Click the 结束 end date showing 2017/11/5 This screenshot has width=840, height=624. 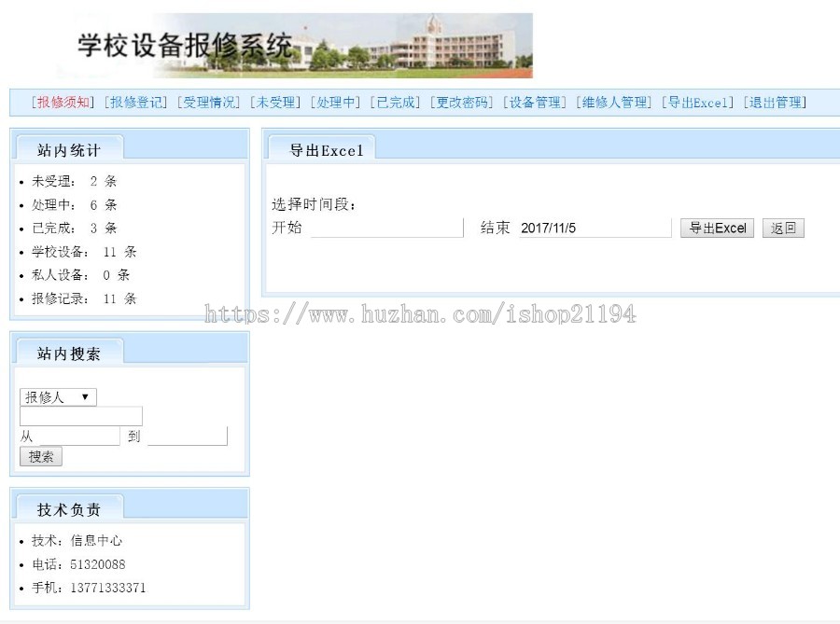coord(595,227)
